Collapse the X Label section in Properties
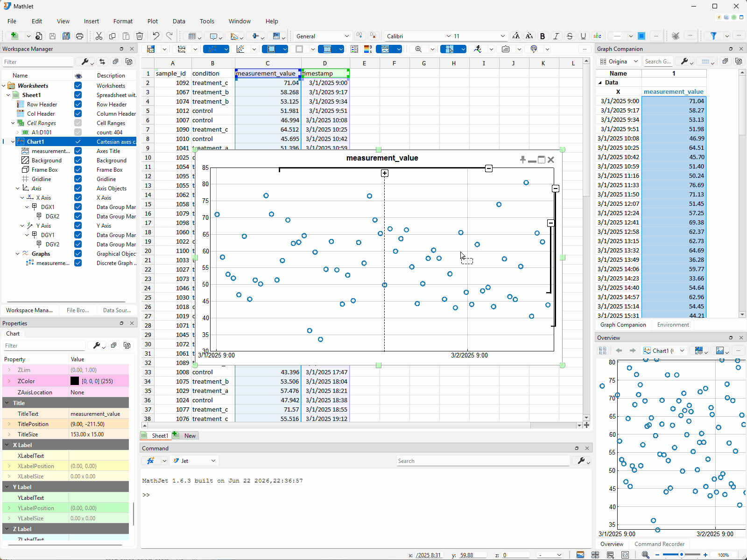Image resolution: width=747 pixels, height=560 pixels. pyautogui.click(x=7, y=445)
